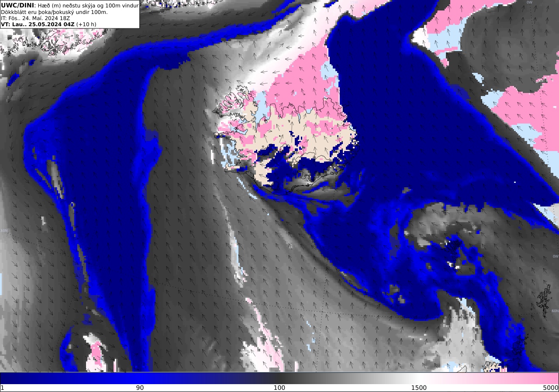Screen dimensions: 559x392
Task: Click the "Dökkblátt eru þoka/þokuský undir 100m." line
Action: (x=54, y=12)
